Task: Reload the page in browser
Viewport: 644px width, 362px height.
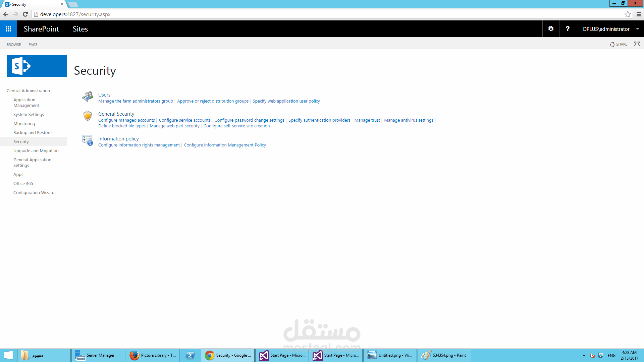Action: (25, 14)
